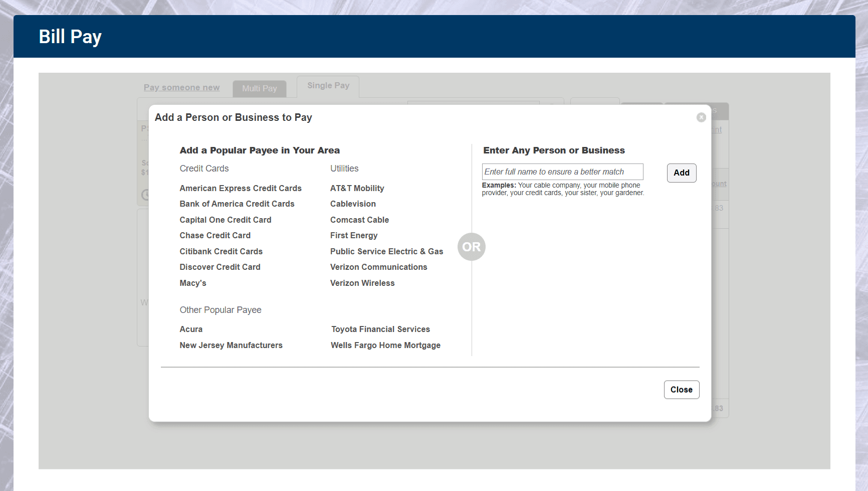Select First Energy utility
The width and height of the screenshot is (868, 491).
354,236
